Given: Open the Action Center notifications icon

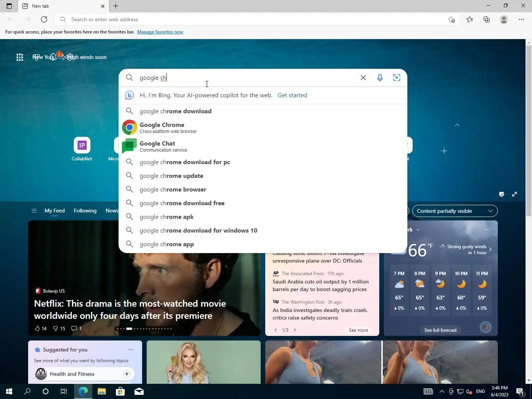Looking at the screenshot, I should coord(521,391).
